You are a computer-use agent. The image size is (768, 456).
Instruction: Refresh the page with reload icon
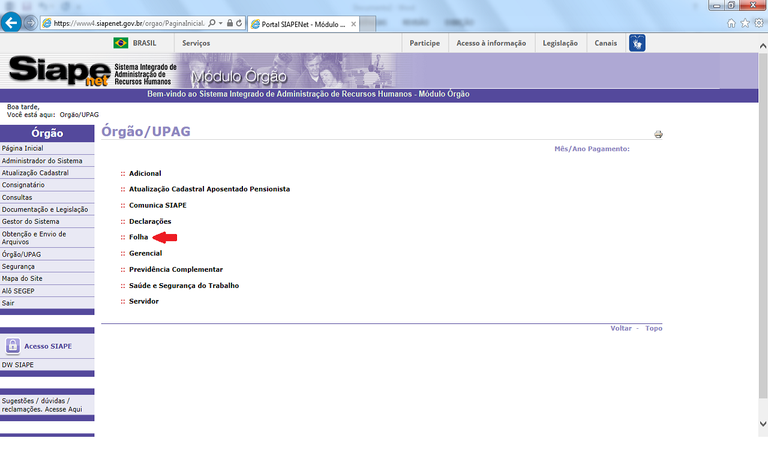click(239, 23)
